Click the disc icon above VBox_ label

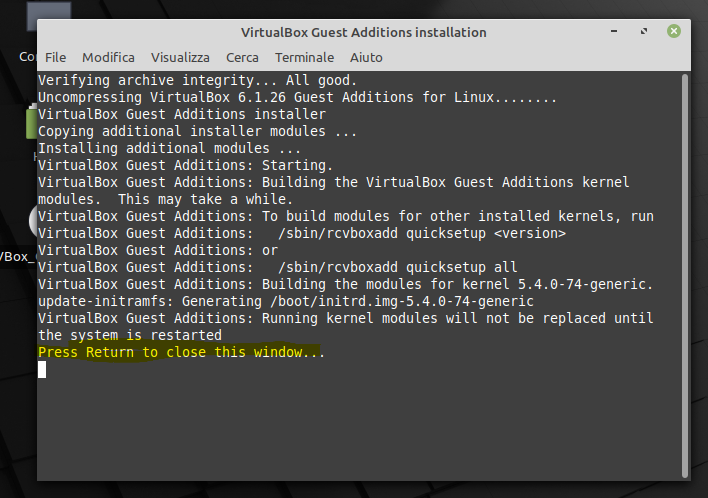click(33, 221)
